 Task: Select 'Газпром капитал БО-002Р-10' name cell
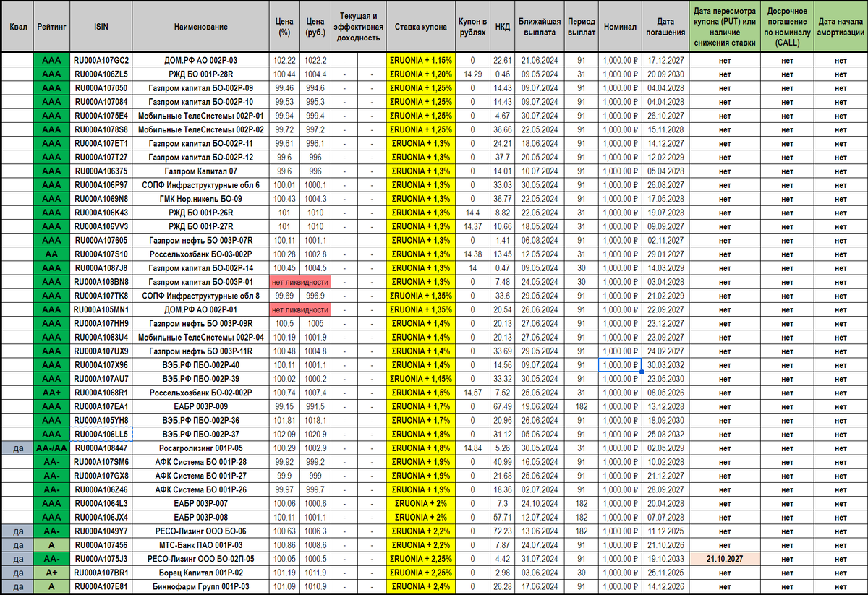coord(201,102)
